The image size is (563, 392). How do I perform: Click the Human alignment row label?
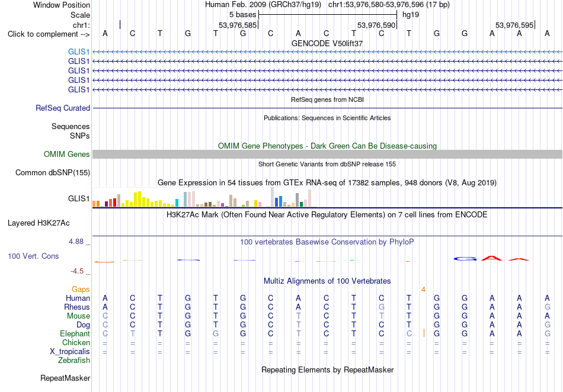point(78,298)
